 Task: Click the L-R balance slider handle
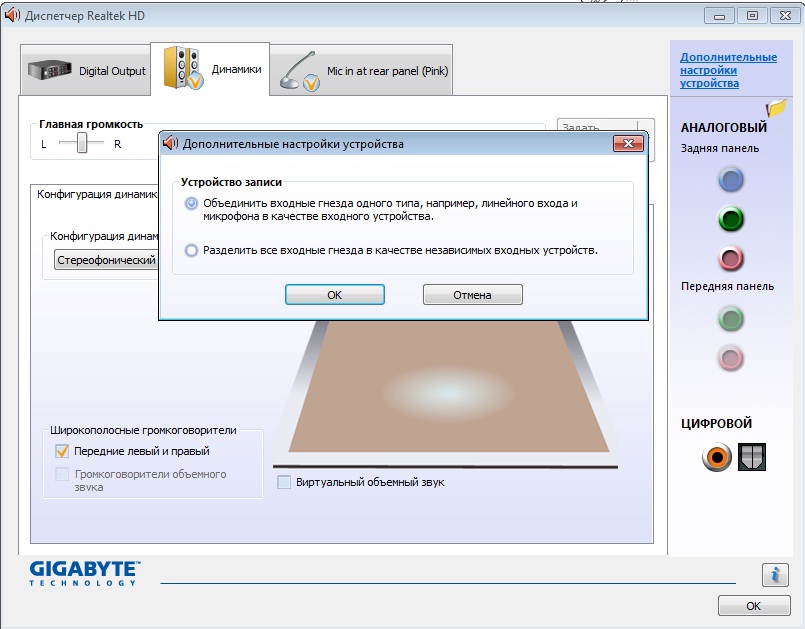84,144
